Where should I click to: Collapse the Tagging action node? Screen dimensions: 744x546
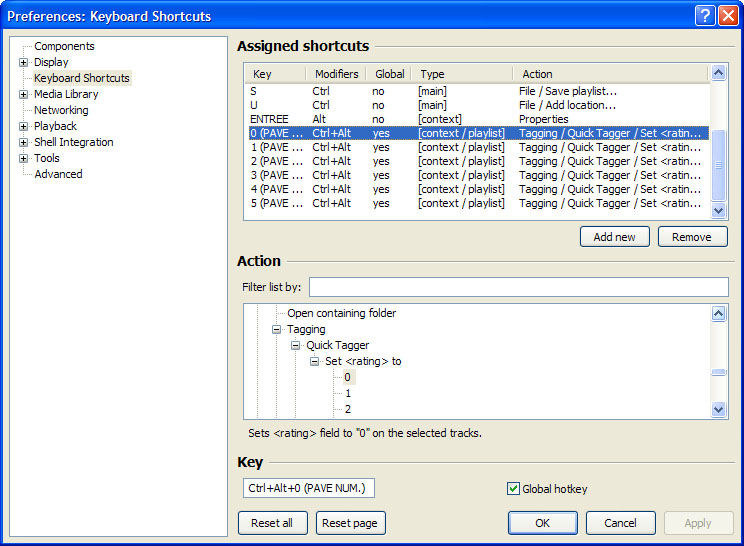[276, 329]
